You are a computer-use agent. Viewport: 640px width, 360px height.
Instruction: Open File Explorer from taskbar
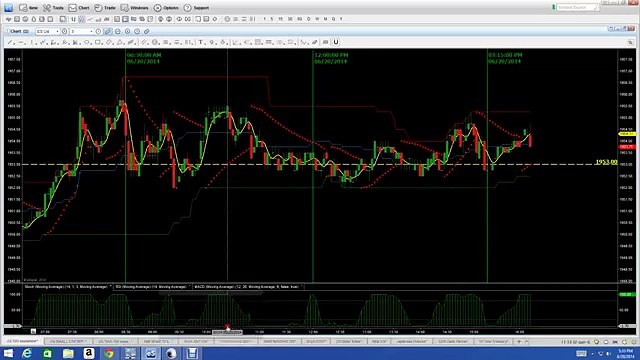click(68, 353)
